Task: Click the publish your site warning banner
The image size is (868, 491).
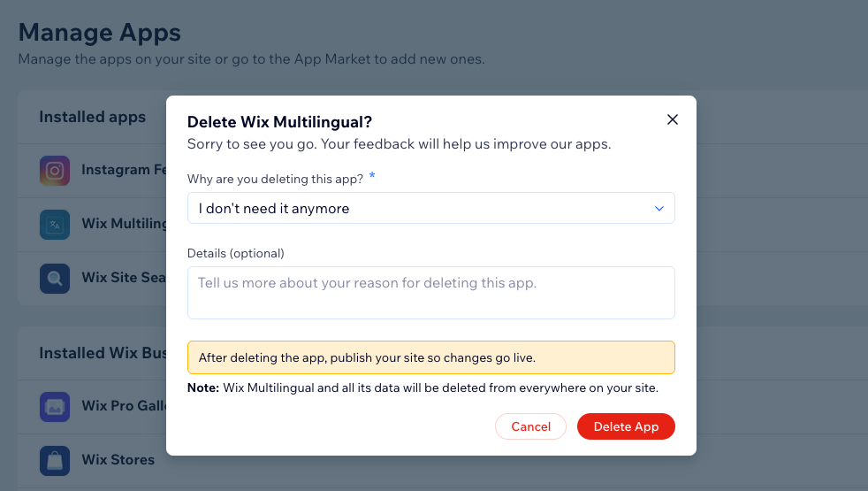Action: point(430,357)
